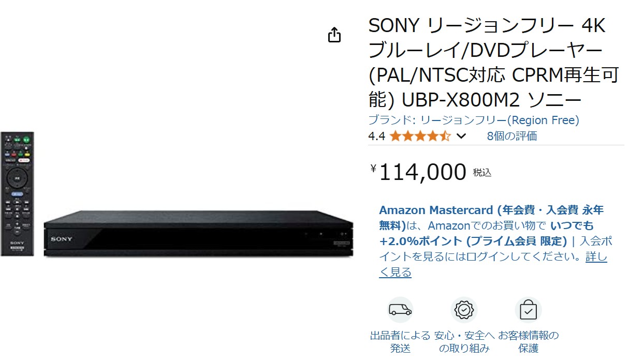Screen dimensions: 644x362
Task: Click the security badge checkmark icon
Action: tap(464, 310)
